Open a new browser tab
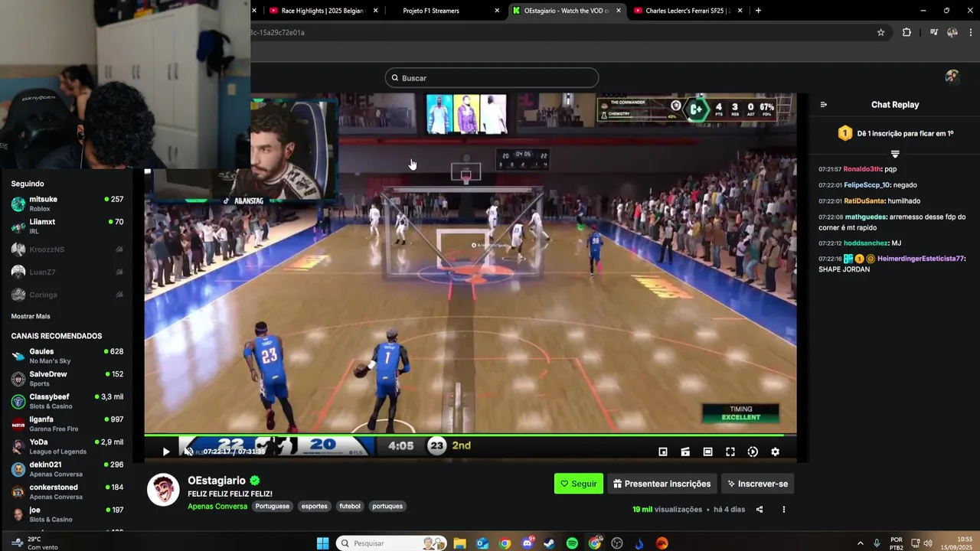This screenshot has height=551, width=980. [x=758, y=11]
